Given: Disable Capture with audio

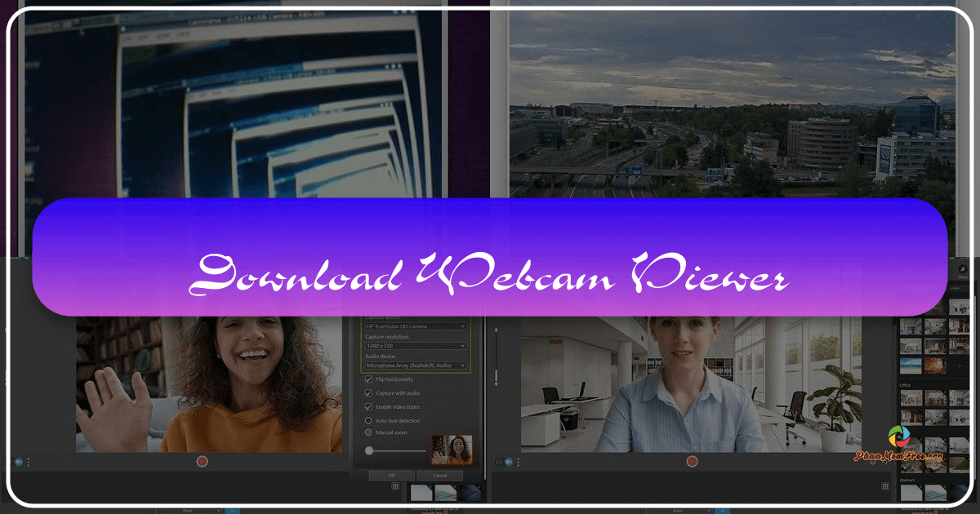Looking at the screenshot, I should pos(367,392).
